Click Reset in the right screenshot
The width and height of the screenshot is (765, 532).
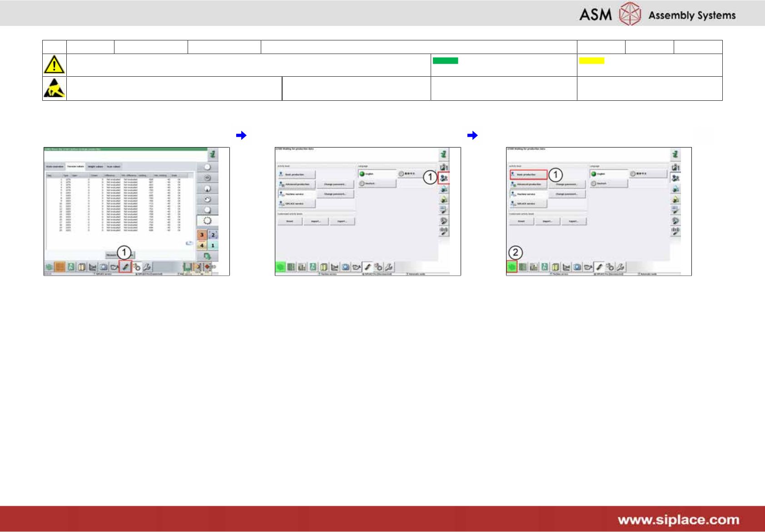click(x=522, y=221)
